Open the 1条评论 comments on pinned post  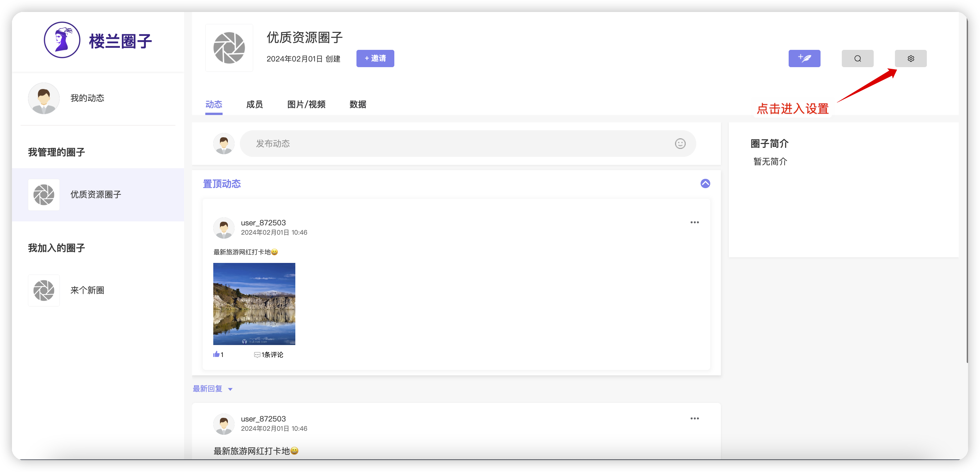click(269, 354)
